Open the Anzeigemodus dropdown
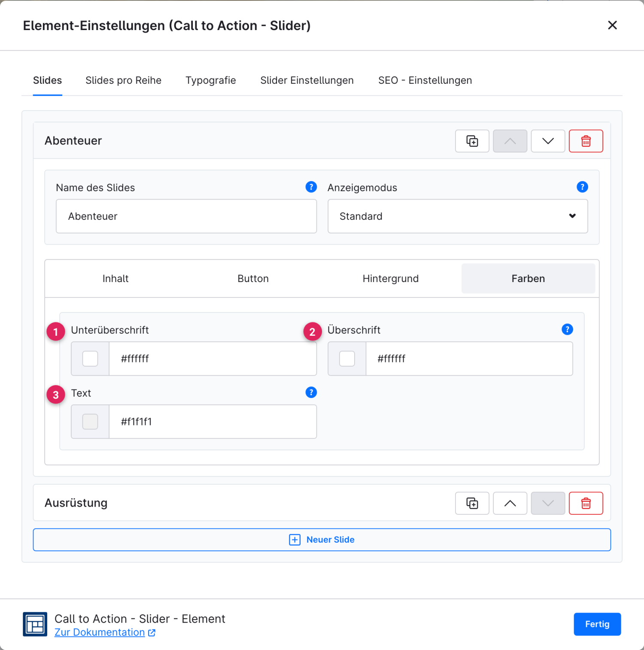 tap(458, 216)
